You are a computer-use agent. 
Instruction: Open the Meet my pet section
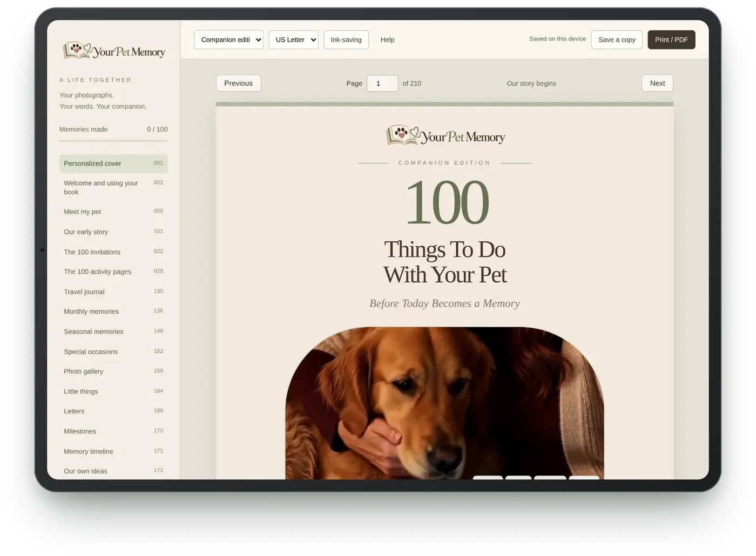point(113,212)
